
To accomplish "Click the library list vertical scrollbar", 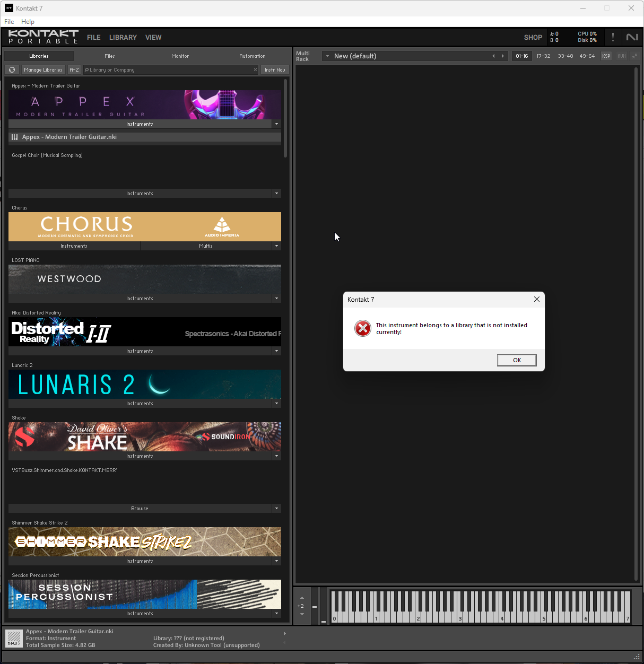I will click(x=285, y=118).
